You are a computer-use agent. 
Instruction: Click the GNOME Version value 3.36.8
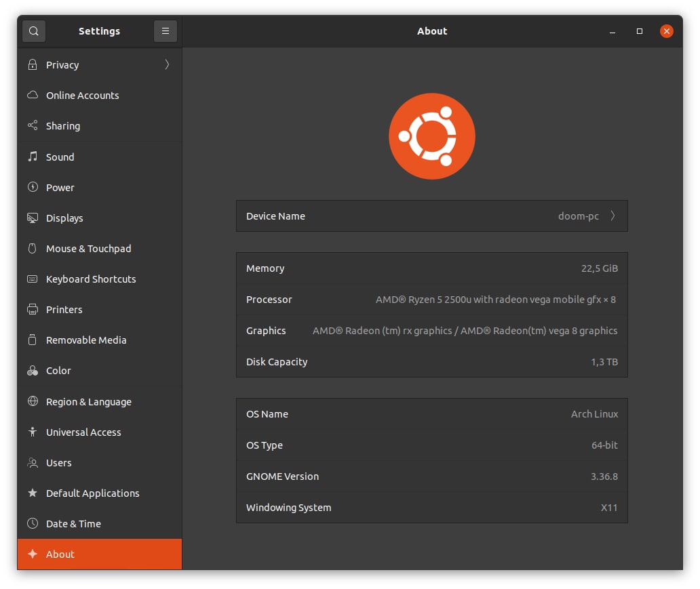tap(604, 476)
